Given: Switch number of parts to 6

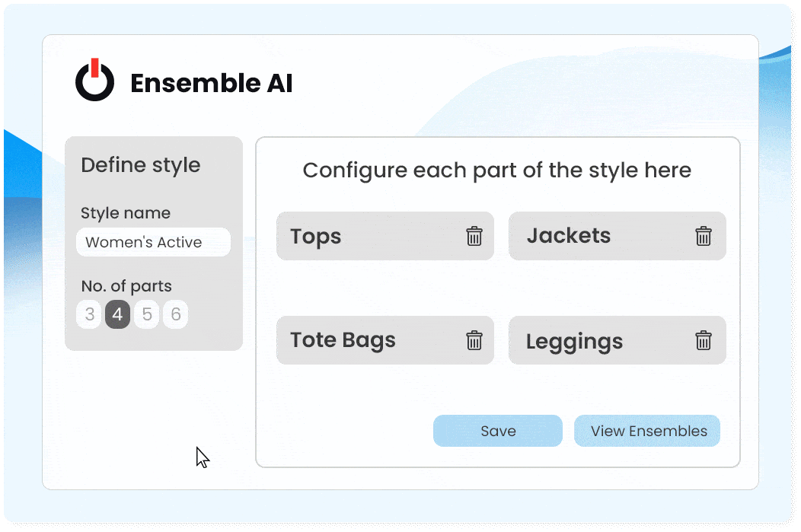Looking at the screenshot, I should (x=175, y=314).
